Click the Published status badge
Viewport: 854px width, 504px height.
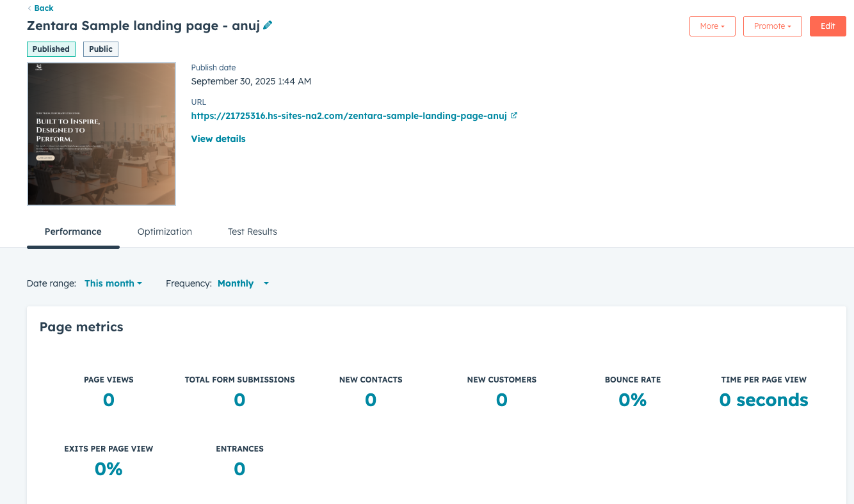(51, 49)
